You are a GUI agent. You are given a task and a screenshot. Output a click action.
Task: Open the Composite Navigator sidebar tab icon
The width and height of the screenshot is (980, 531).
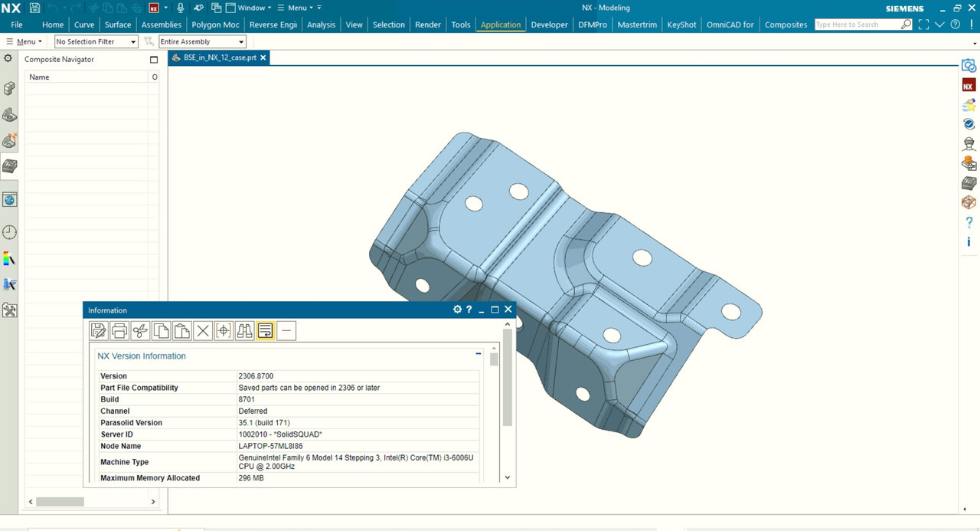10,166
